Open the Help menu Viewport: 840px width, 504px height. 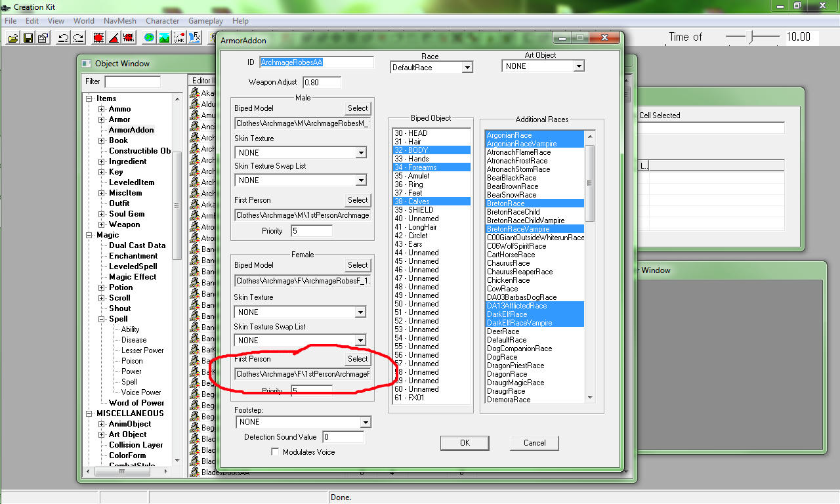(x=240, y=21)
